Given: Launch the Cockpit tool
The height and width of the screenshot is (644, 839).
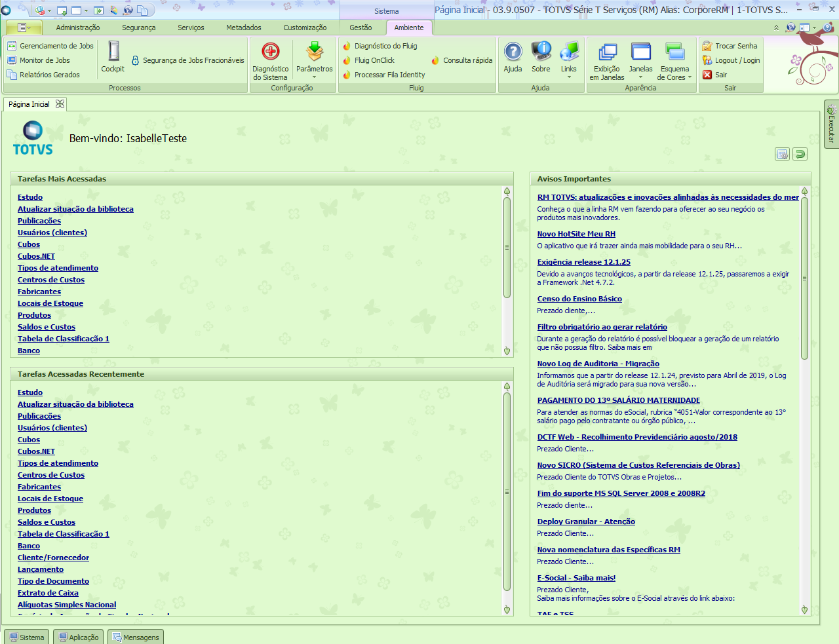Looking at the screenshot, I should coord(113,57).
